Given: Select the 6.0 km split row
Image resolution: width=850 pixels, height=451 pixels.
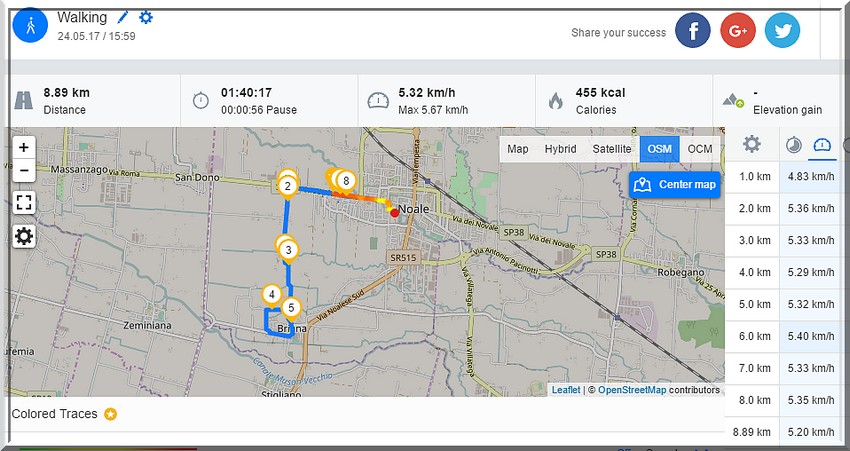Looking at the screenshot, I should [x=782, y=337].
